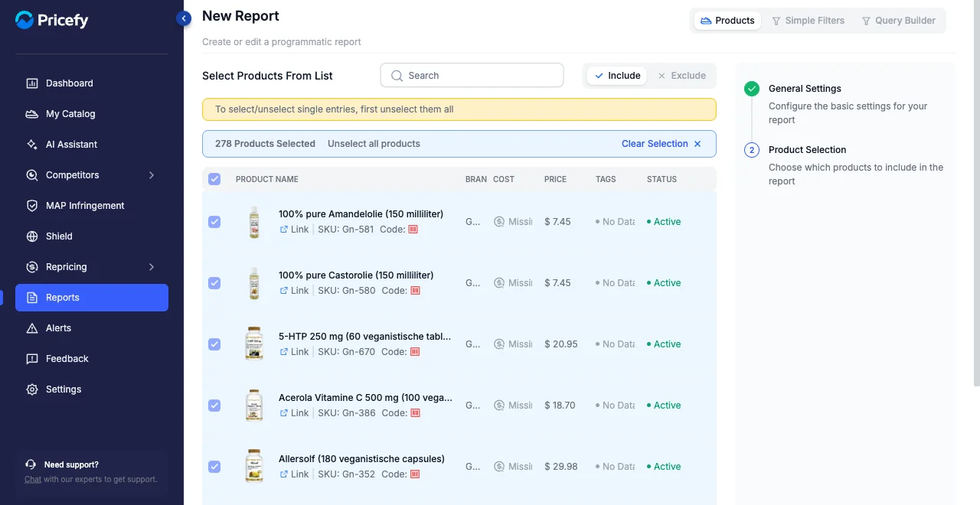This screenshot has width=980, height=505.
Task: Click the barcode icon for SKU Gn-670
Action: pos(416,352)
